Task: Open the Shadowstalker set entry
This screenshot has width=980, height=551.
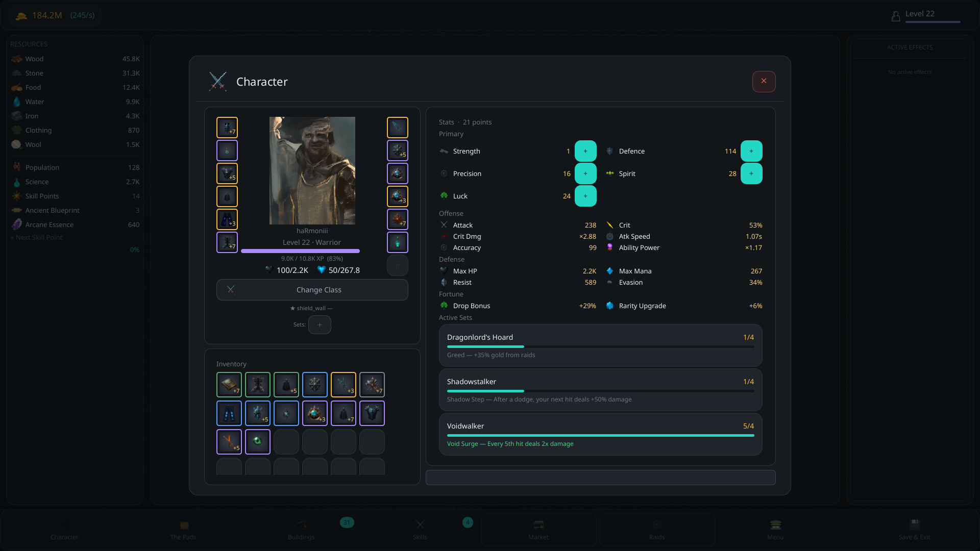Action: pos(601,390)
